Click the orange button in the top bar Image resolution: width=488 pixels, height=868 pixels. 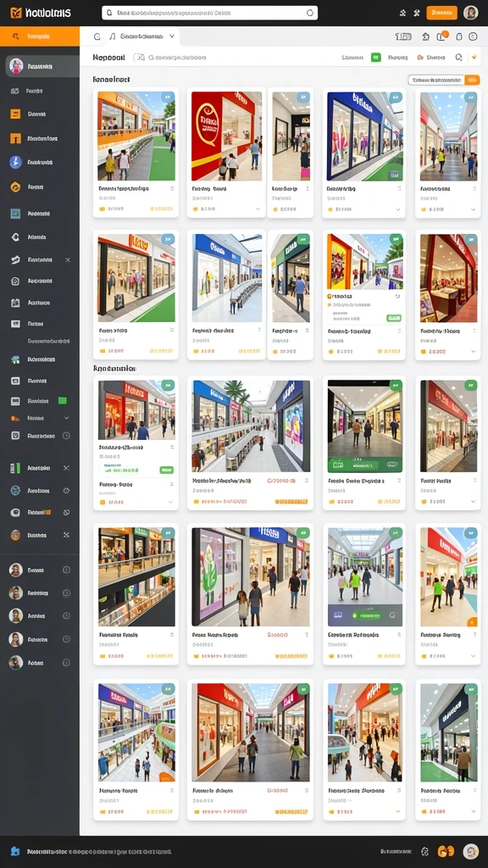(441, 13)
